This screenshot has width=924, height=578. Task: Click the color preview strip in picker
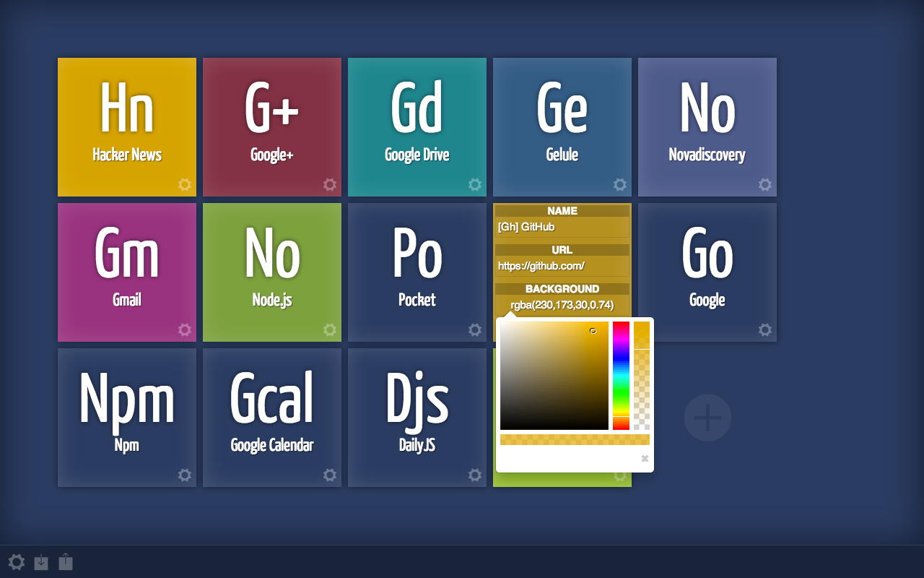click(575, 439)
